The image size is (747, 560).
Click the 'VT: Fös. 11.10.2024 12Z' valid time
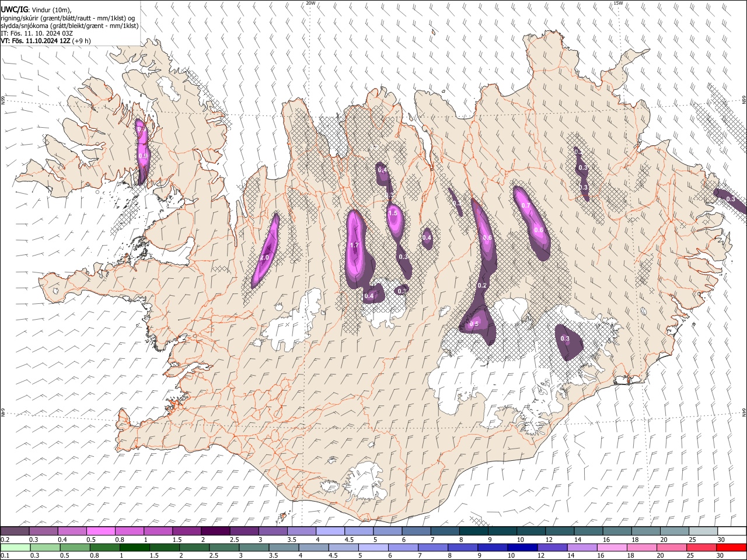coord(36,41)
